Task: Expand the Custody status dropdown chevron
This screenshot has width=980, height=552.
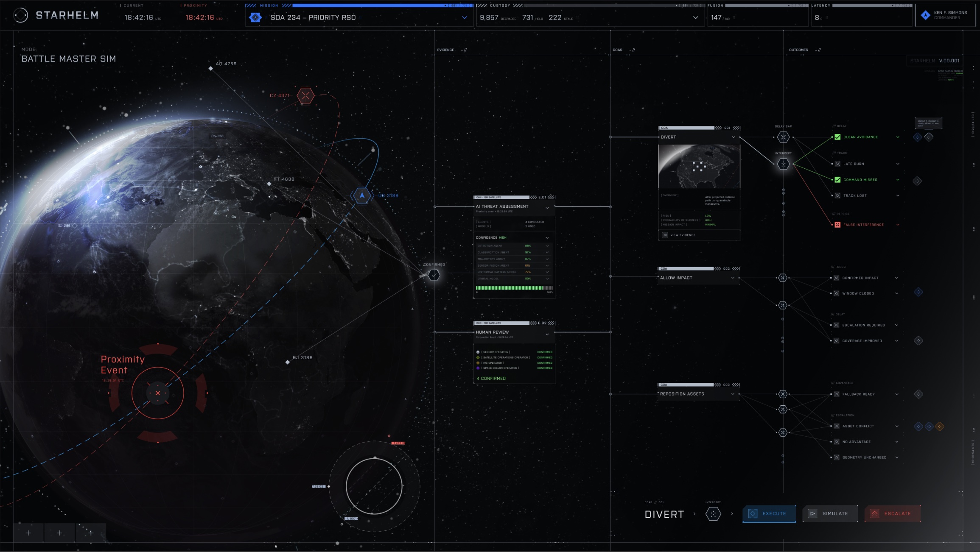Action: pos(695,18)
